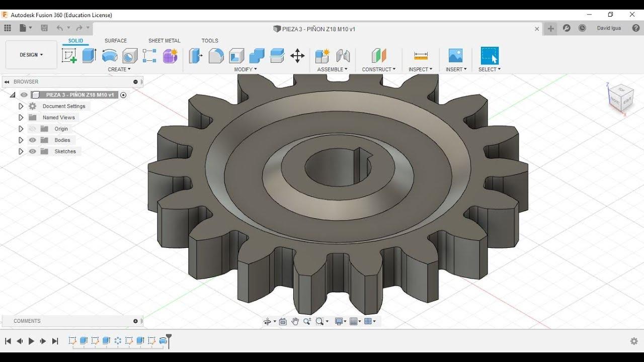Select the Offset Face tool

pyautogui.click(x=277, y=55)
